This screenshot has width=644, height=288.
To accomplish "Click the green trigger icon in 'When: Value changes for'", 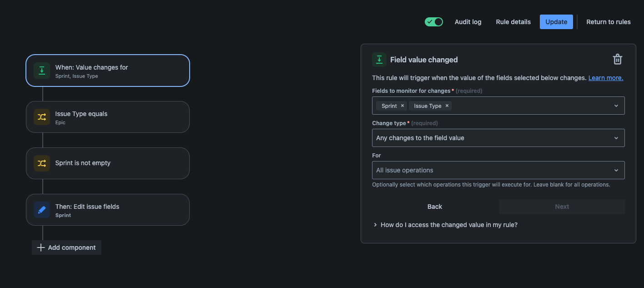I will (42, 71).
